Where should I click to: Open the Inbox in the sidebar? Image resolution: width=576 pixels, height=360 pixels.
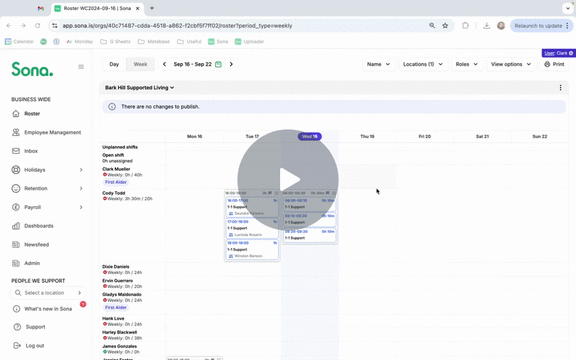(31, 151)
